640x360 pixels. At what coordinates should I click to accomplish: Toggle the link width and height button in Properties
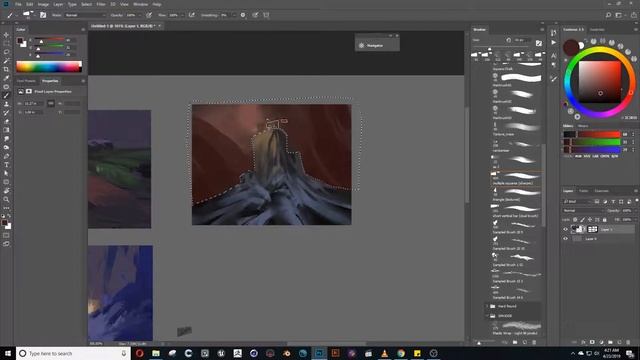click(x=51, y=104)
